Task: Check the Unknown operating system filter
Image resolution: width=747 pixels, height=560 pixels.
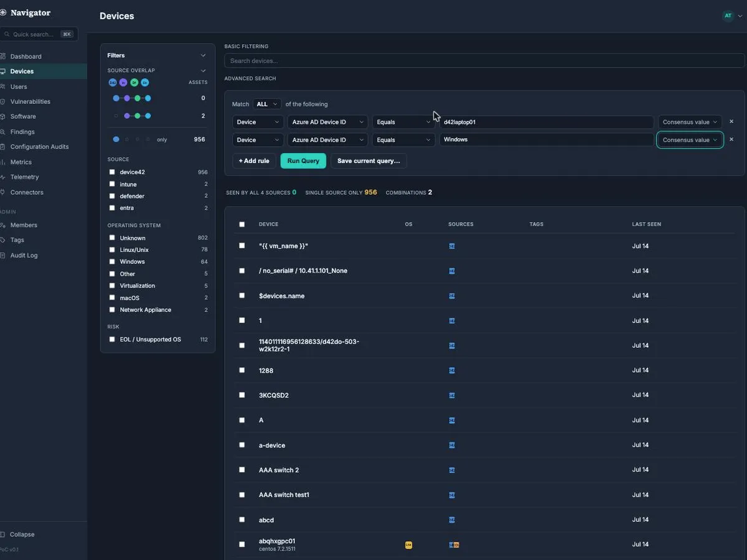Action: pyautogui.click(x=112, y=238)
